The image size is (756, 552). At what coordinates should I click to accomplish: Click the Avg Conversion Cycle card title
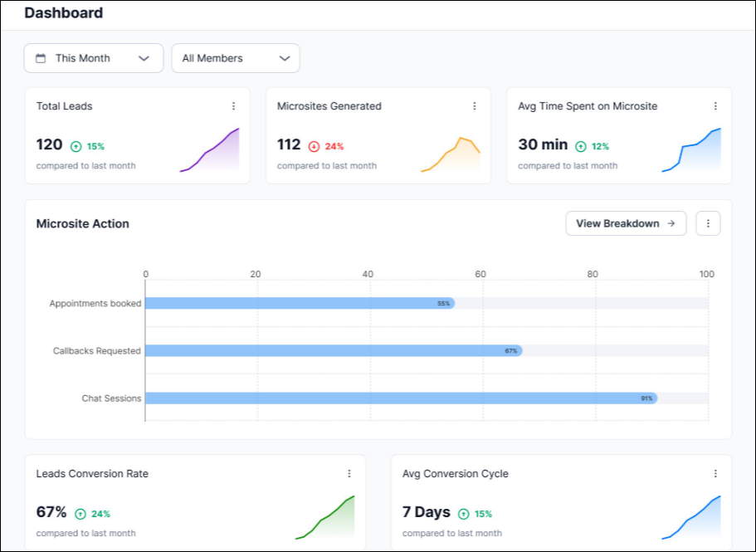click(455, 474)
